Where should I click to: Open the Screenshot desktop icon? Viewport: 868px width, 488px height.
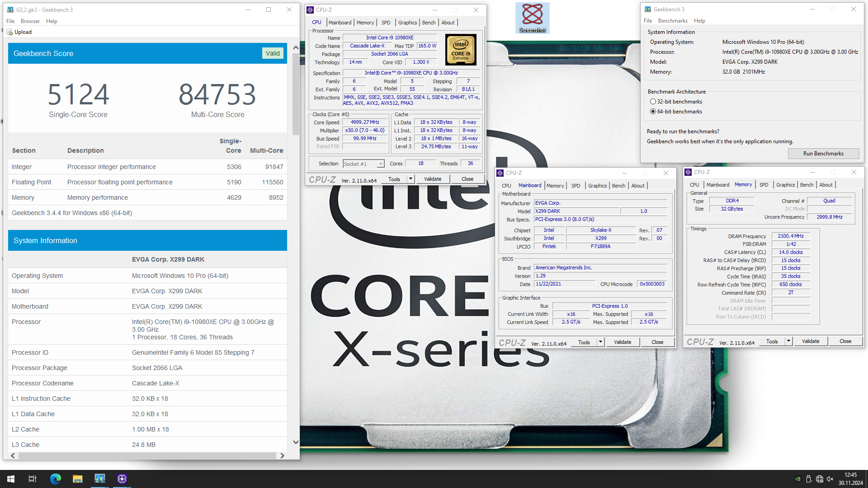tap(532, 18)
